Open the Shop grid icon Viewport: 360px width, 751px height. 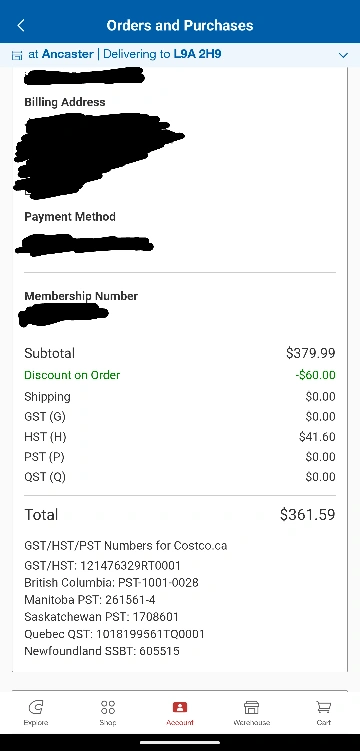[108, 707]
